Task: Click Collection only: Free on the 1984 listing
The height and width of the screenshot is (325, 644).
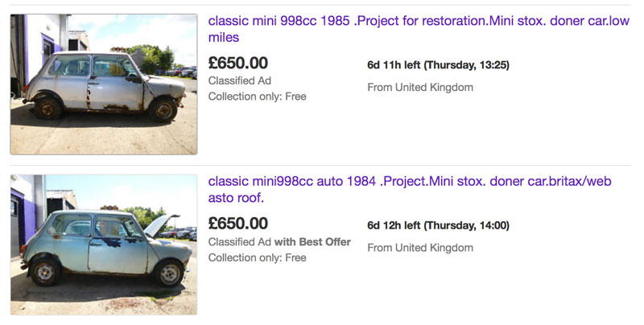Action: click(257, 257)
